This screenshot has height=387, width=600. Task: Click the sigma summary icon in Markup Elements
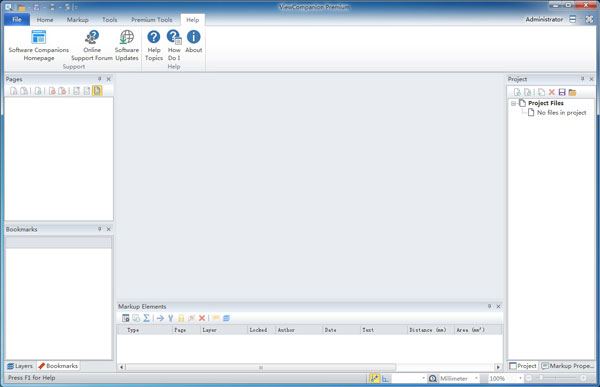click(x=146, y=318)
